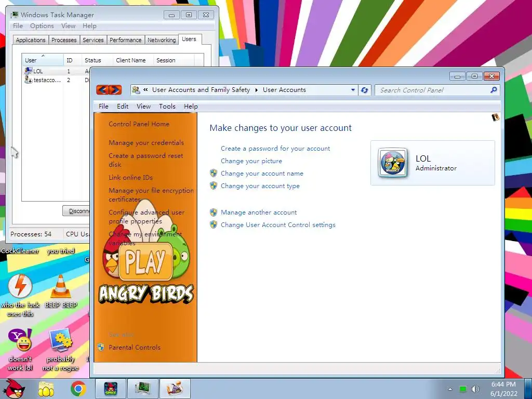Click Change your account name link
This screenshot has width=532, height=399.
pos(262,174)
